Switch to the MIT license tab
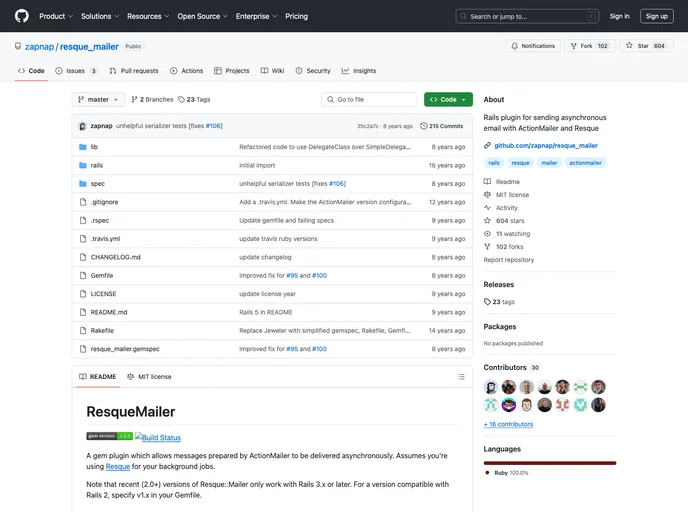 (x=149, y=377)
